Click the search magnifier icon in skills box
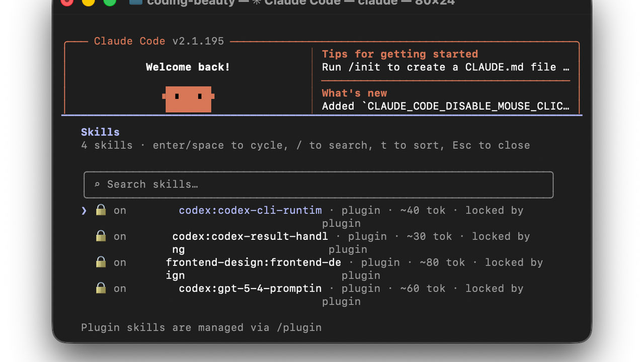 97,185
